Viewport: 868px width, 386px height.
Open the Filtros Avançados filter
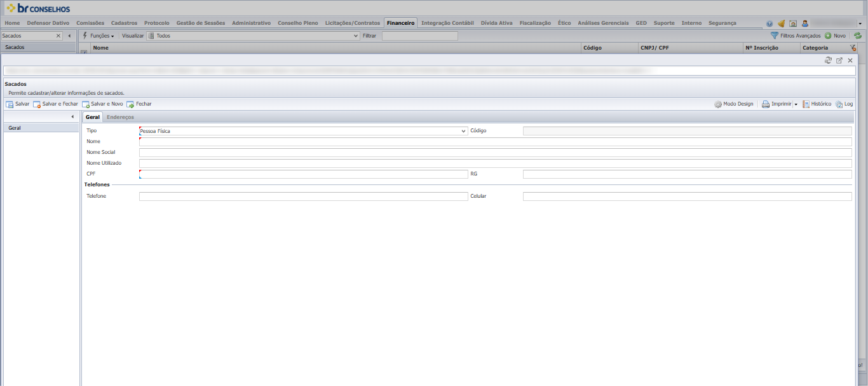pos(795,36)
